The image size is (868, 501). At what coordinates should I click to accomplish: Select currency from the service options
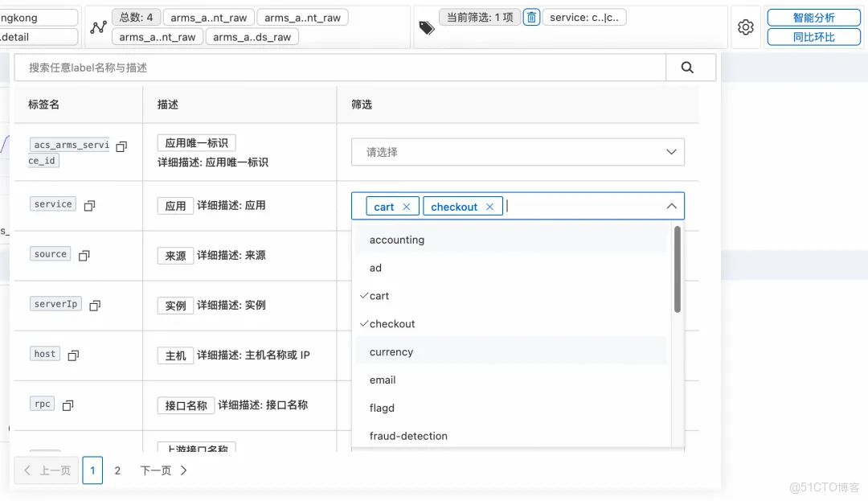click(391, 351)
